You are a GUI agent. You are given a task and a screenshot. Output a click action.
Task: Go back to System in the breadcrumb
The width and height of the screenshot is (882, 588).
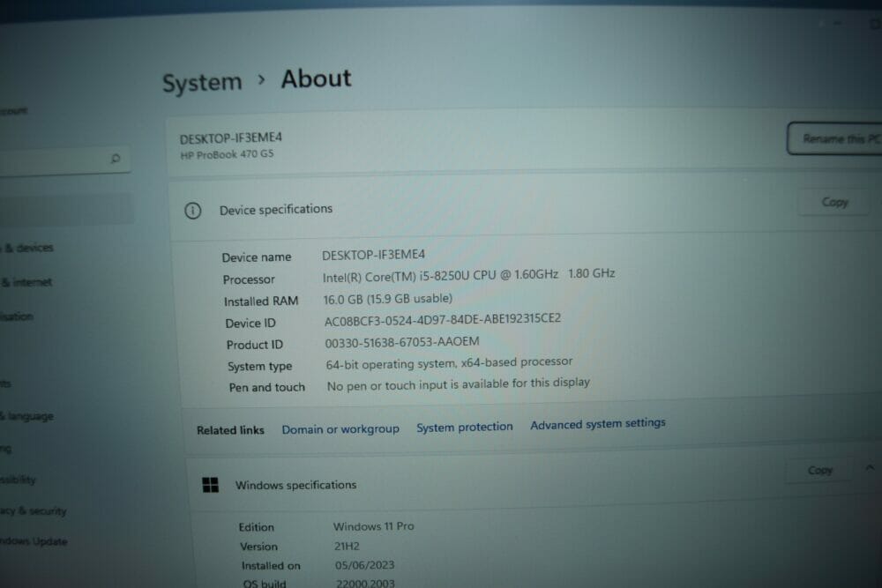coord(202,83)
